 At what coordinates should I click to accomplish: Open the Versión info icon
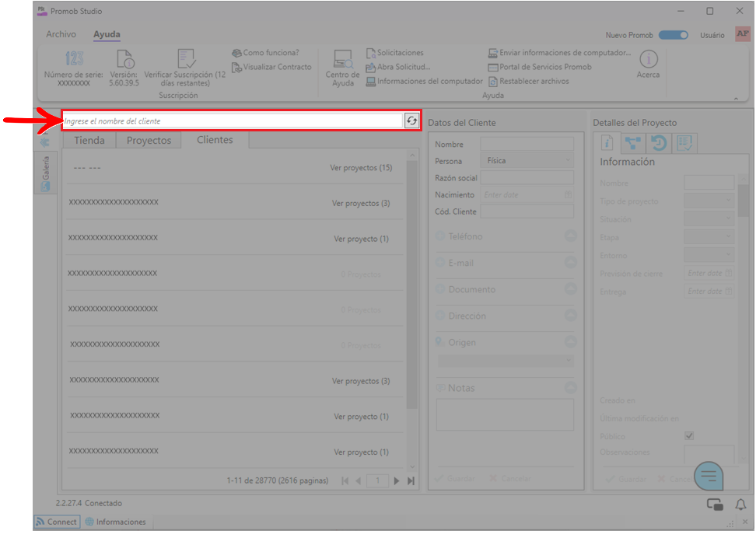click(125, 59)
